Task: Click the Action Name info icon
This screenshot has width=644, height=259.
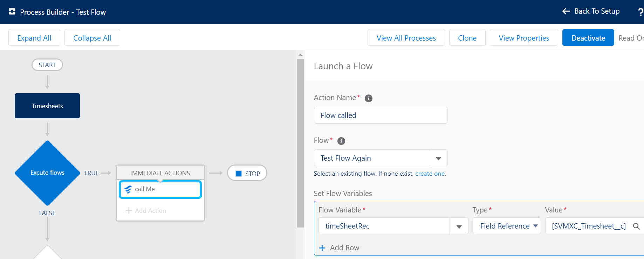Action: click(x=369, y=98)
